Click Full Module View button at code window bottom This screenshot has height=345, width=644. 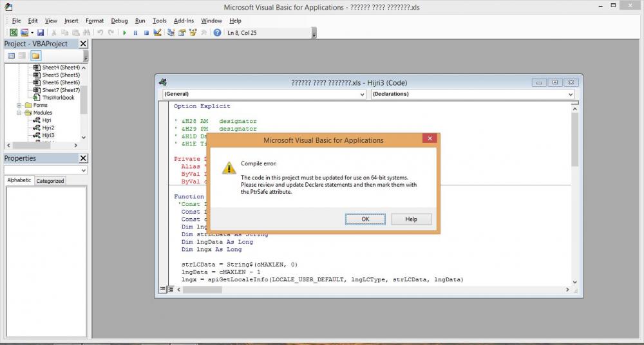coord(171,290)
